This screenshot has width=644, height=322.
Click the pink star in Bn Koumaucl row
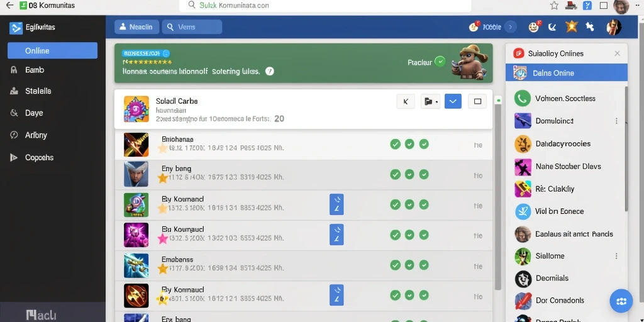163,238
